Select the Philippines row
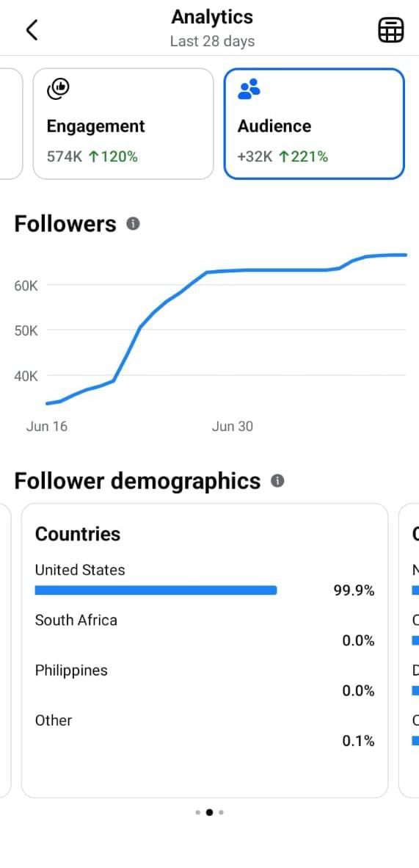Screen dimensions: 419x868 coord(205,680)
